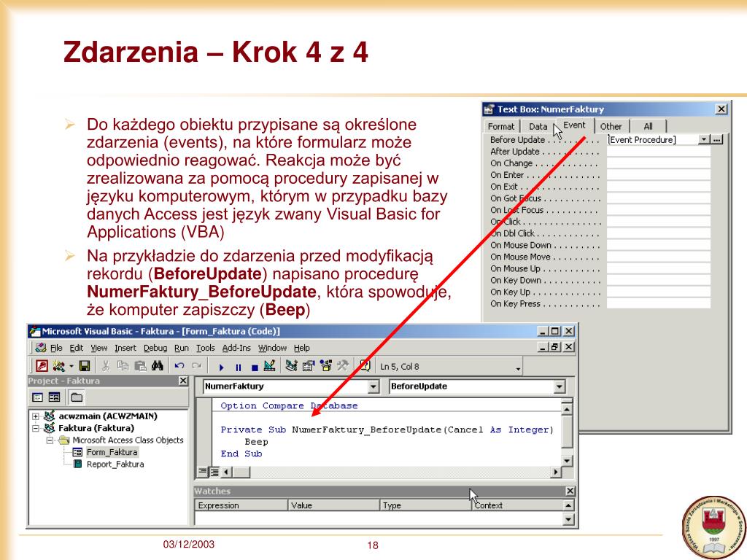Click the Type column header in Watches
Viewport: 747px width, 560px height.
coord(425,505)
